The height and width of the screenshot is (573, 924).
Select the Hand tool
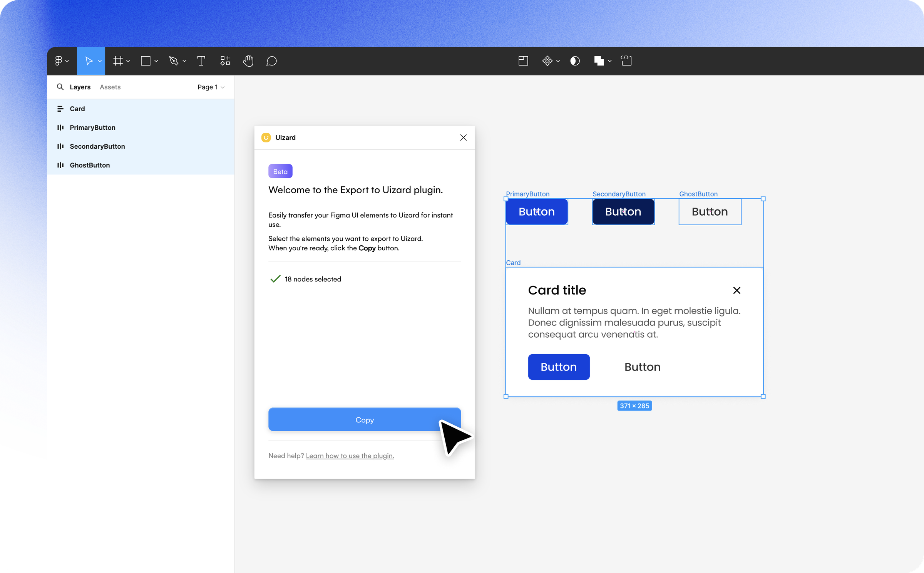[x=248, y=61]
